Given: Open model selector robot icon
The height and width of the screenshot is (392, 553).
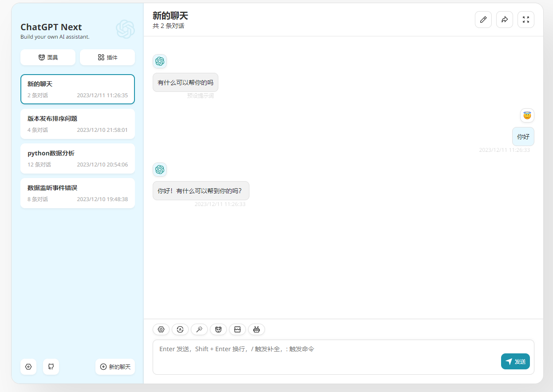Looking at the screenshot, I should [257, 329].
